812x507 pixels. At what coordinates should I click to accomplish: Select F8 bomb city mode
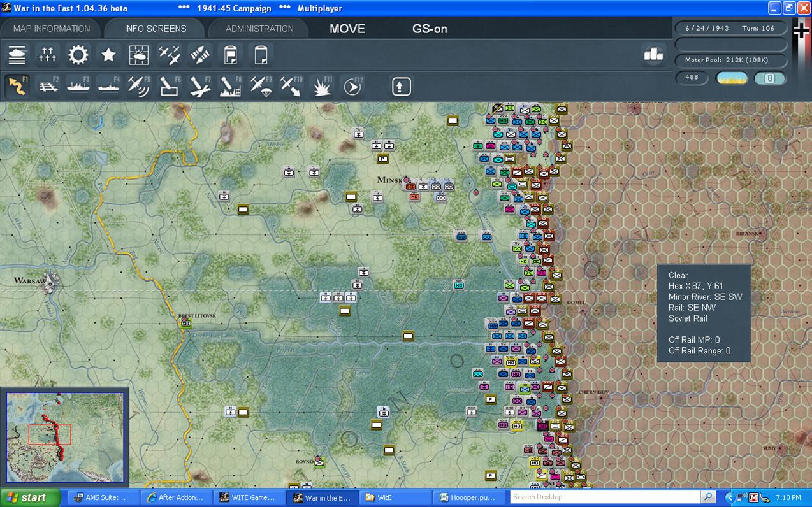[230, 86]
